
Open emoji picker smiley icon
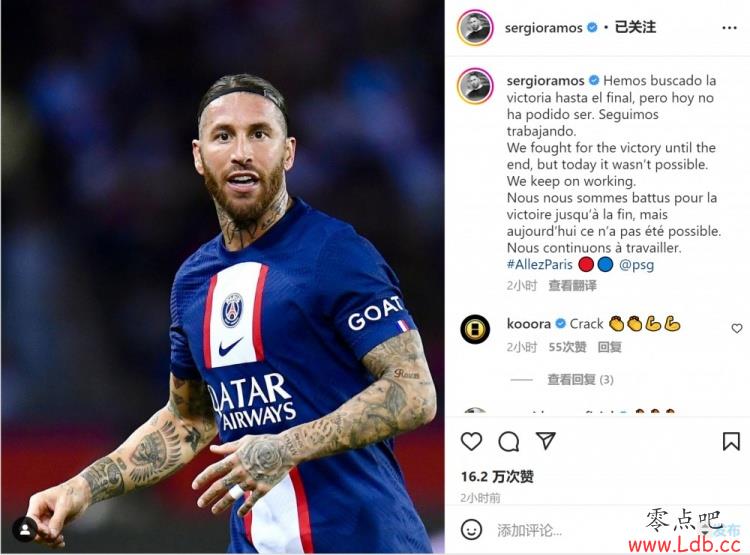click(x=471, y=530)
